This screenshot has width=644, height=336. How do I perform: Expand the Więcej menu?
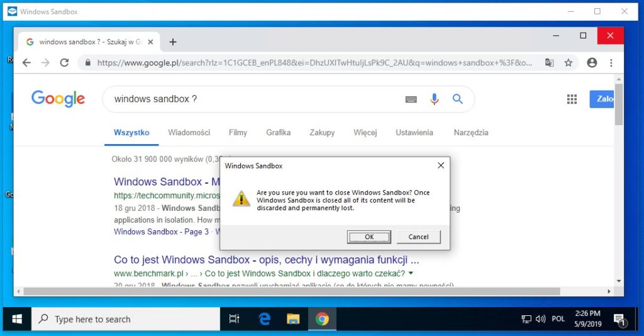click(x=365, y=133)
